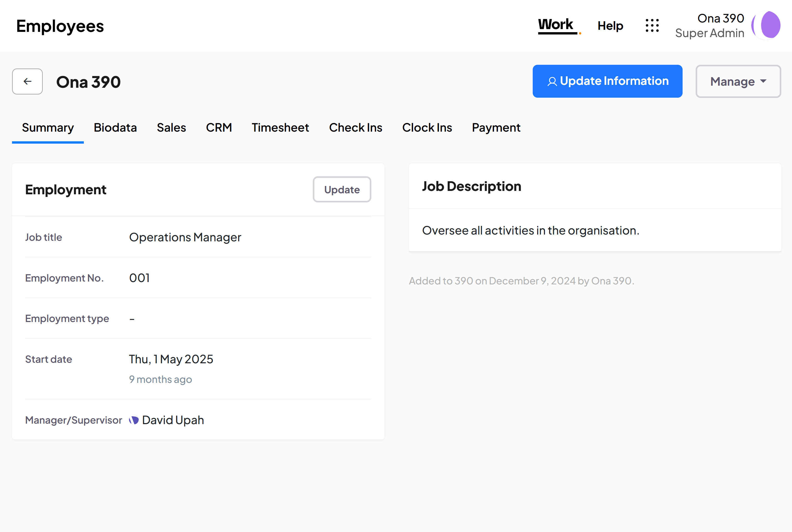Open the Sales tab
The height and width of the screenshot is (532, 792).
171,127
